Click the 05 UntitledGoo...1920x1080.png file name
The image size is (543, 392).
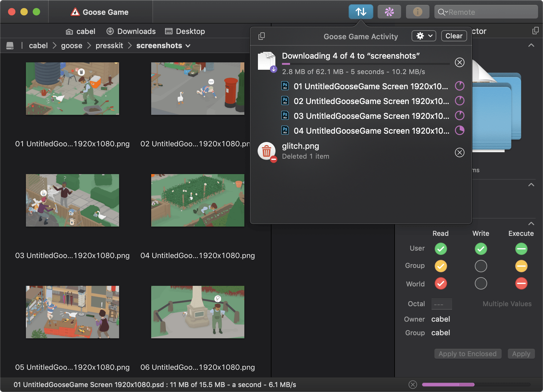[73, 367]
